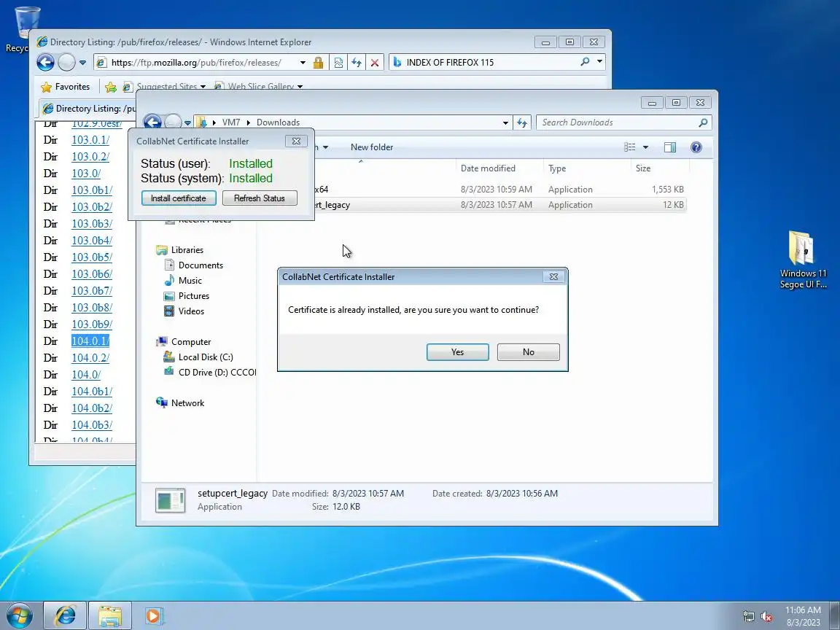Image resolution: width=840 pixels, height=630 pixels.
Task: Click the Internet Explorer taskbar icon
Action: coord(65,615)
